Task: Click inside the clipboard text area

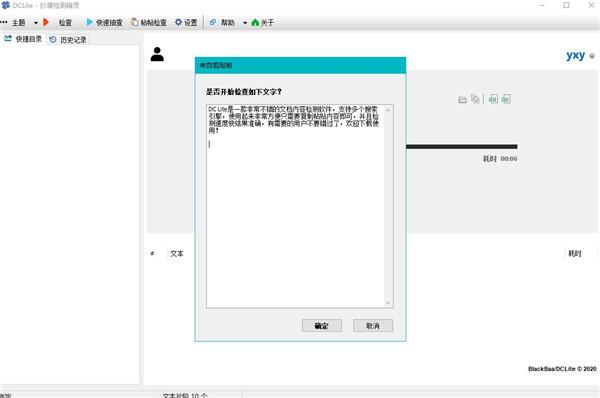Action: (295, 206)
